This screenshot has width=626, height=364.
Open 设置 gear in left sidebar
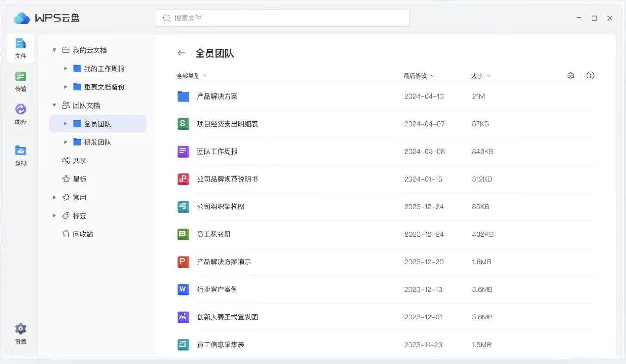click(21, 333)
